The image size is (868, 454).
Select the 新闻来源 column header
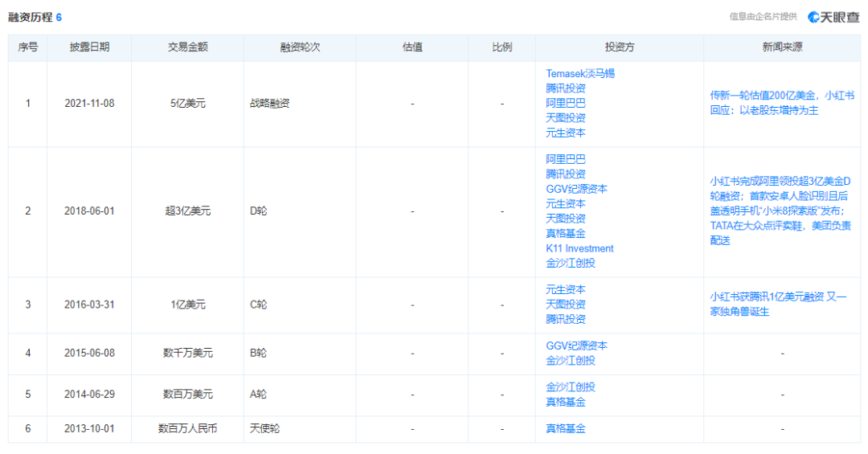782,47
